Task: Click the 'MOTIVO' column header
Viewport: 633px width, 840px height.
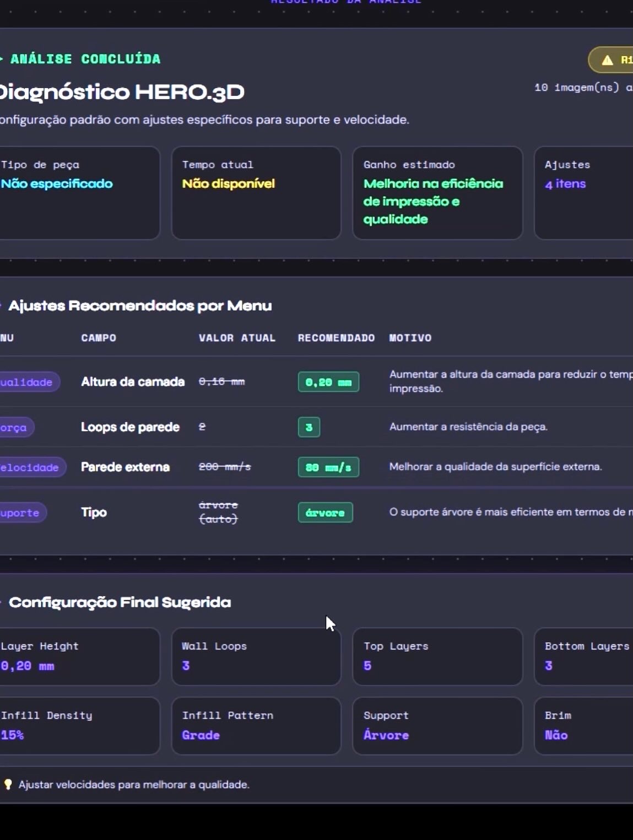Action: [x=410, y=338]
